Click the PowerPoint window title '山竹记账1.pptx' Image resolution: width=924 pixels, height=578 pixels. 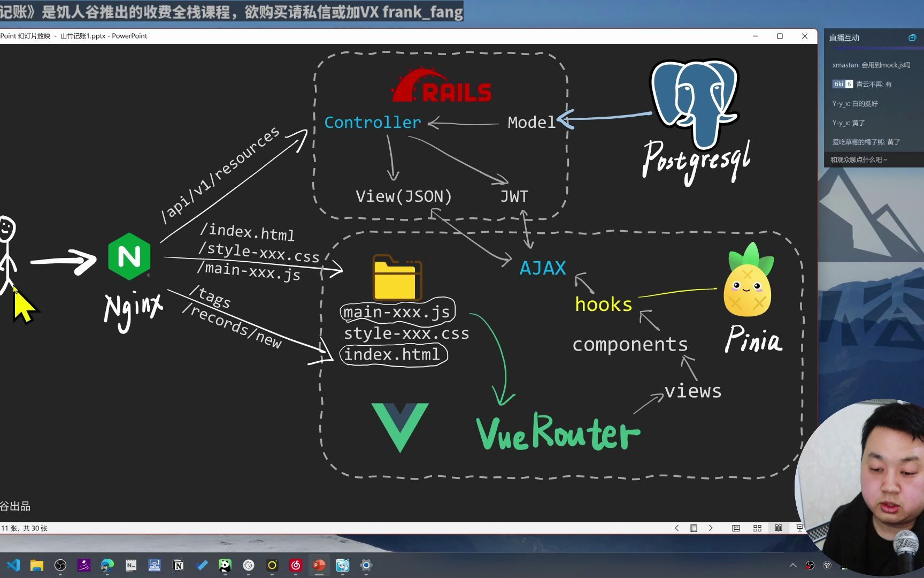[x=83, y=36]
